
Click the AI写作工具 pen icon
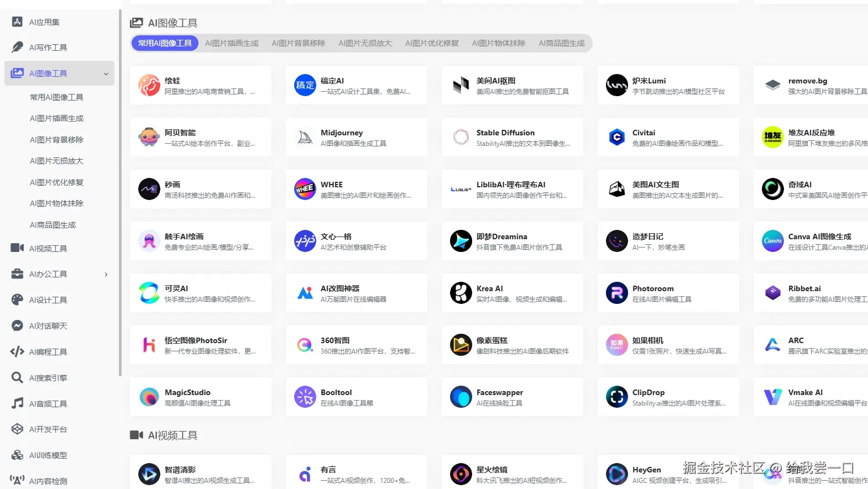pos(17,48)
